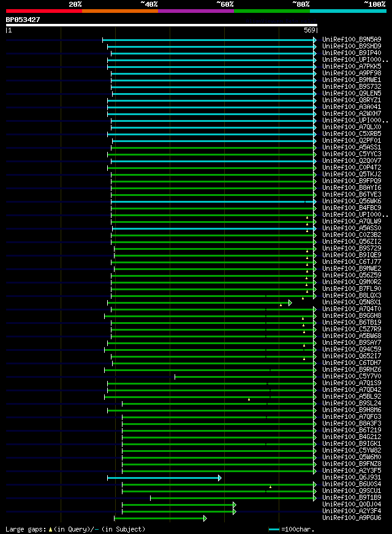The width and height of the screenshot is (392, 534).
Task: Select hit label UniRef100_A5BW68
Action: (x=352, y=336)
